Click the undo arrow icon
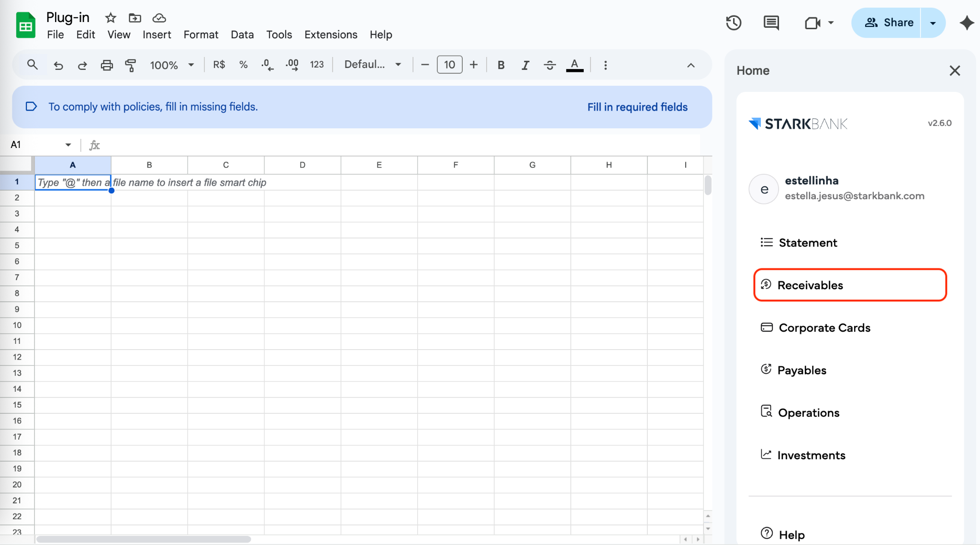980x545 pixels. point(58,65)
